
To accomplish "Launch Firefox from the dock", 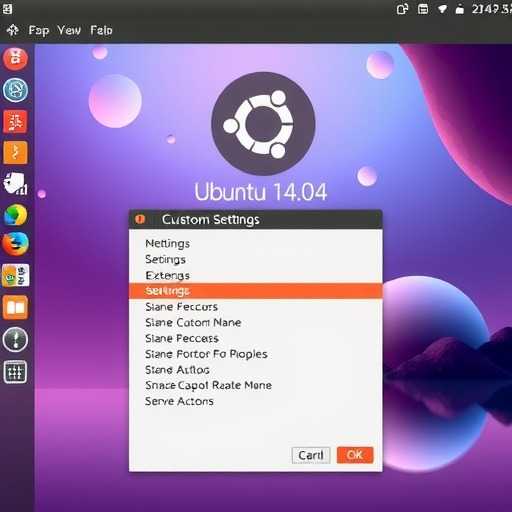I will pos(15,244).
